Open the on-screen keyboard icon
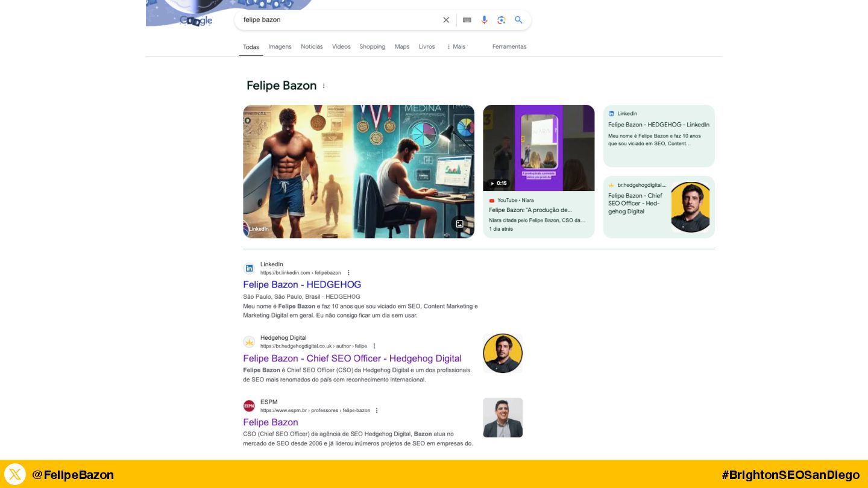868x488 pixels. click(x=467, y=20)
